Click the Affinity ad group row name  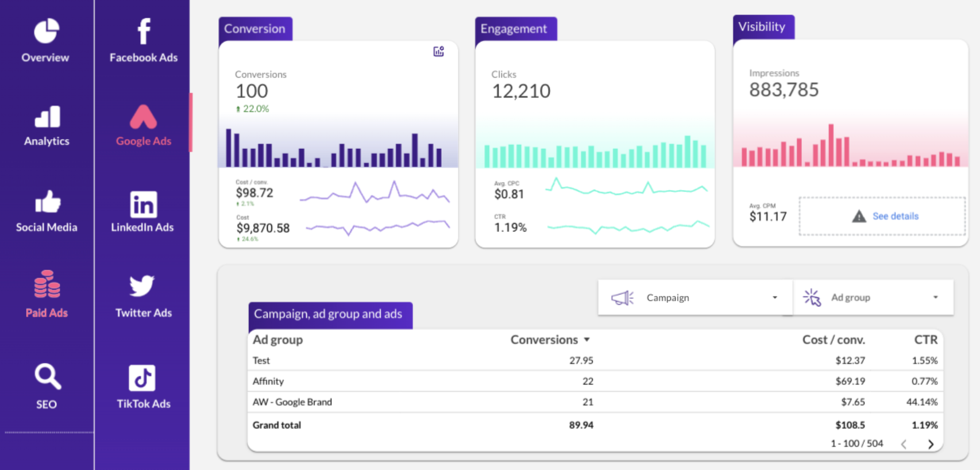pyautogui.click(x=268, y=382)
